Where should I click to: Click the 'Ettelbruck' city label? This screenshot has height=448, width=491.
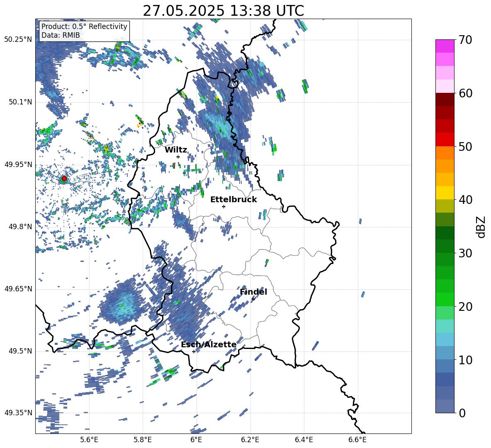[233, 200]
